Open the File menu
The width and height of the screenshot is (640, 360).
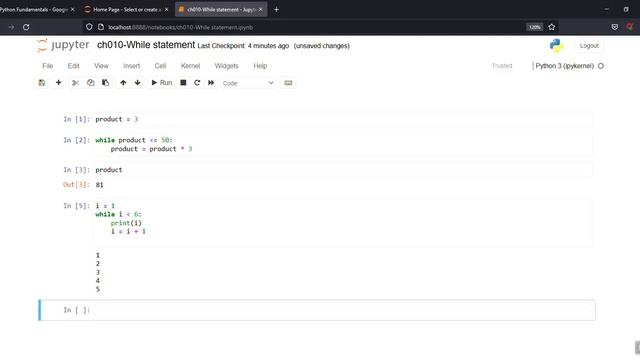pyautogui.click(x=47, y=66)
